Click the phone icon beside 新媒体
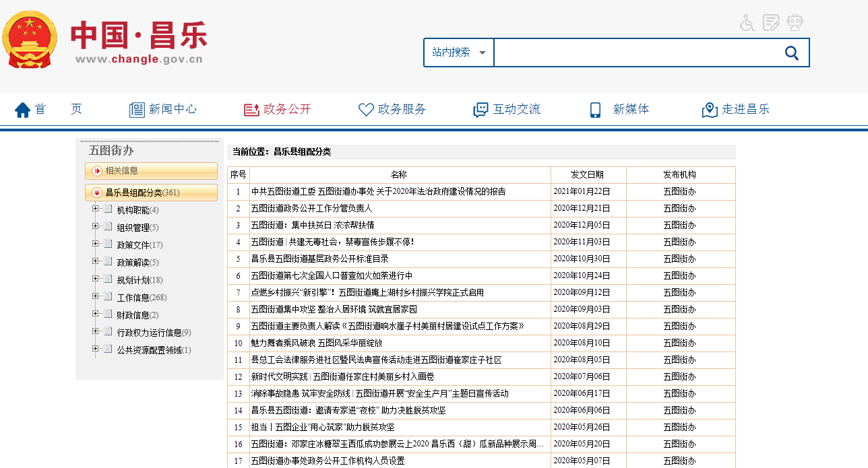The height and width of the screenshot is (468, 868). click(x=595, y=110)
